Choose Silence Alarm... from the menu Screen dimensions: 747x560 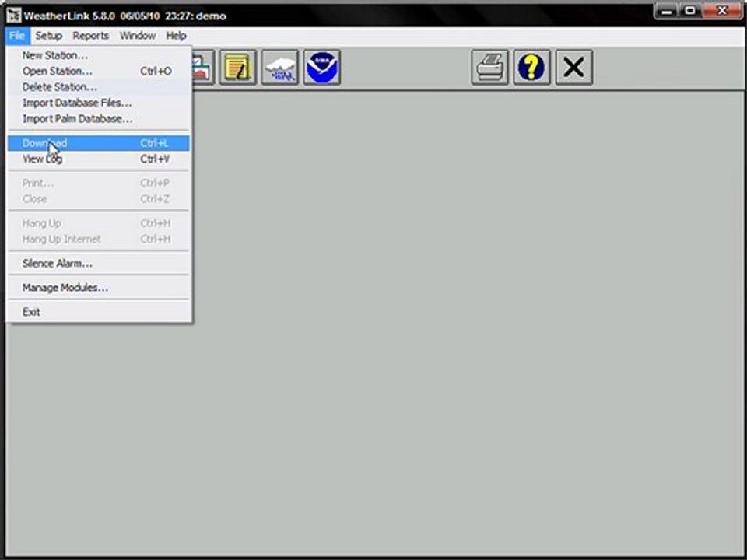[x=98, y=264]
